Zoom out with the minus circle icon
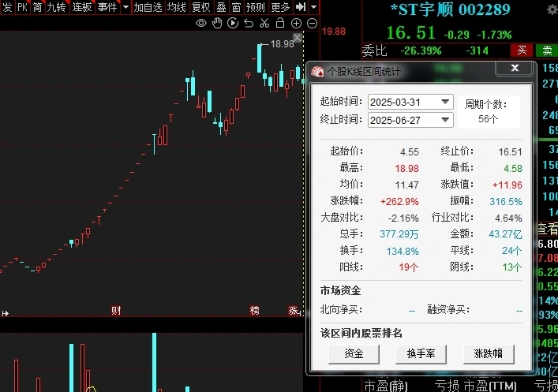 (x=312, y=24)
